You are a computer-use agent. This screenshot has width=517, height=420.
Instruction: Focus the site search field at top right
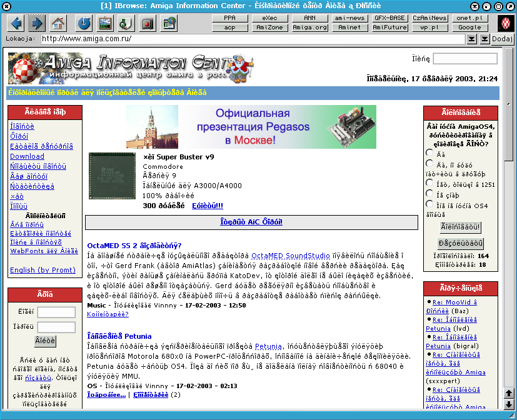pos(465,59)
